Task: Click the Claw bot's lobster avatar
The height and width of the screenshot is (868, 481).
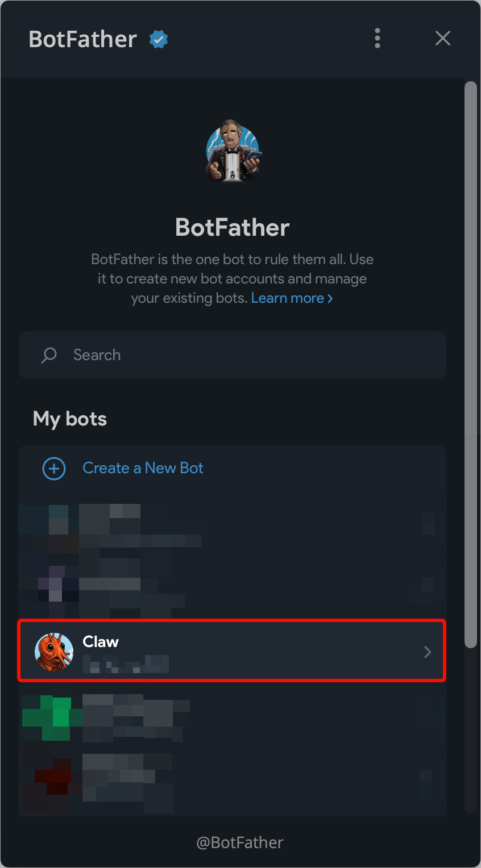Action: click(x=54, y=652)
